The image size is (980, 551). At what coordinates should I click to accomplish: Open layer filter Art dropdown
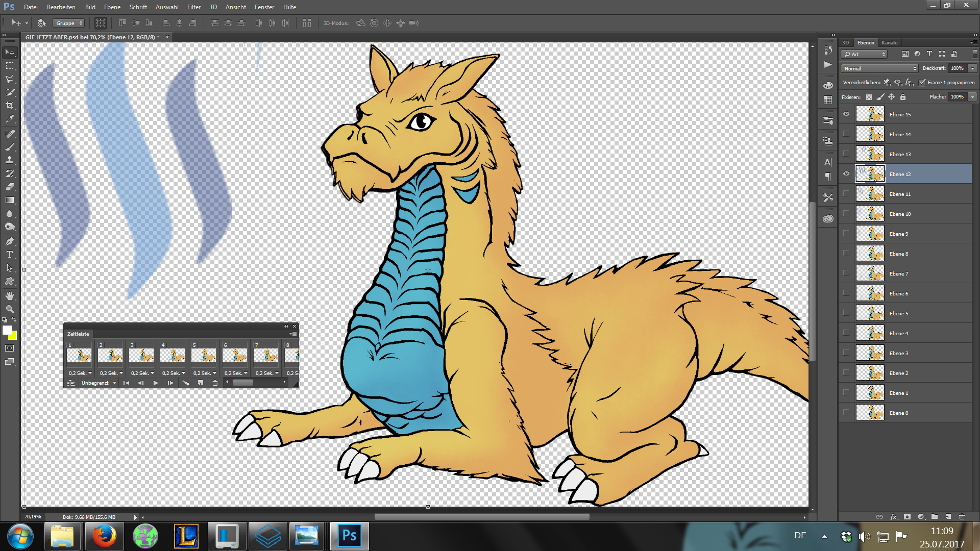(x=865, y=54)
